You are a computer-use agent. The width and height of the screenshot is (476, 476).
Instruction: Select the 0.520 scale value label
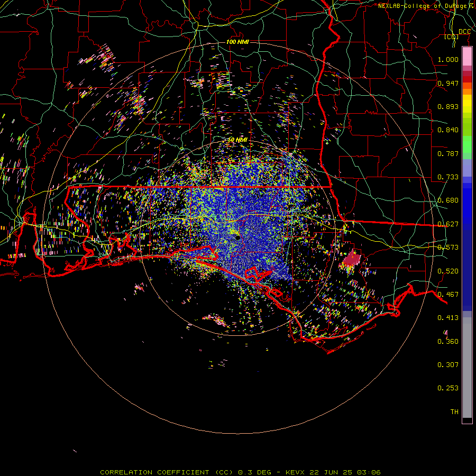point(448,271)
